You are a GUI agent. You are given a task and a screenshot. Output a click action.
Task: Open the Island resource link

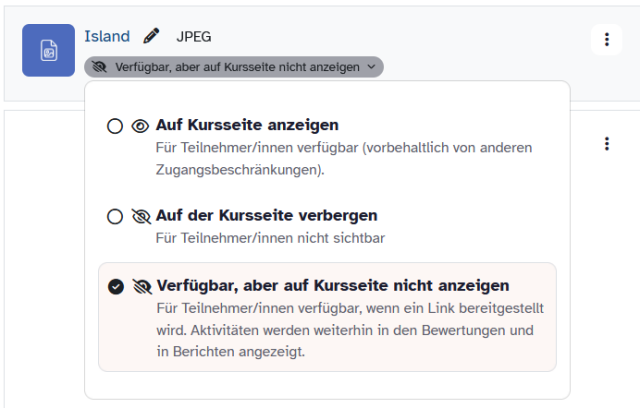pos(107,37)
